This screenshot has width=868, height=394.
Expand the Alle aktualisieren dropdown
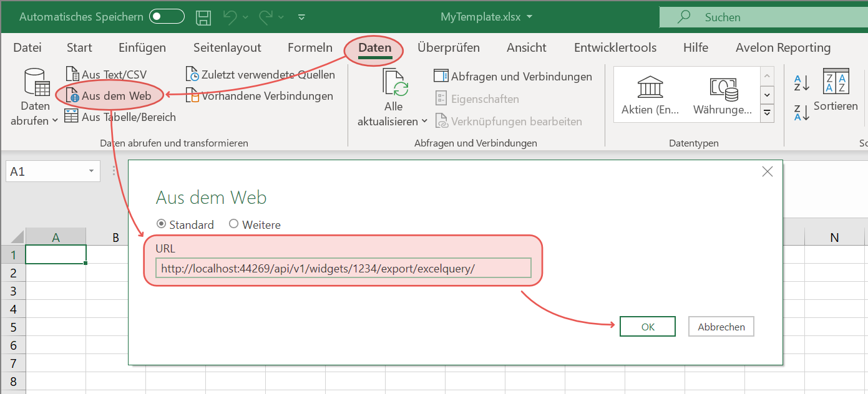424,121
